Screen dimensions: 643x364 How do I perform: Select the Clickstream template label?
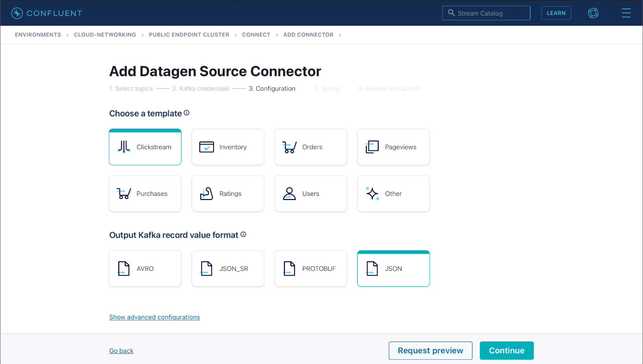(154, 147)
